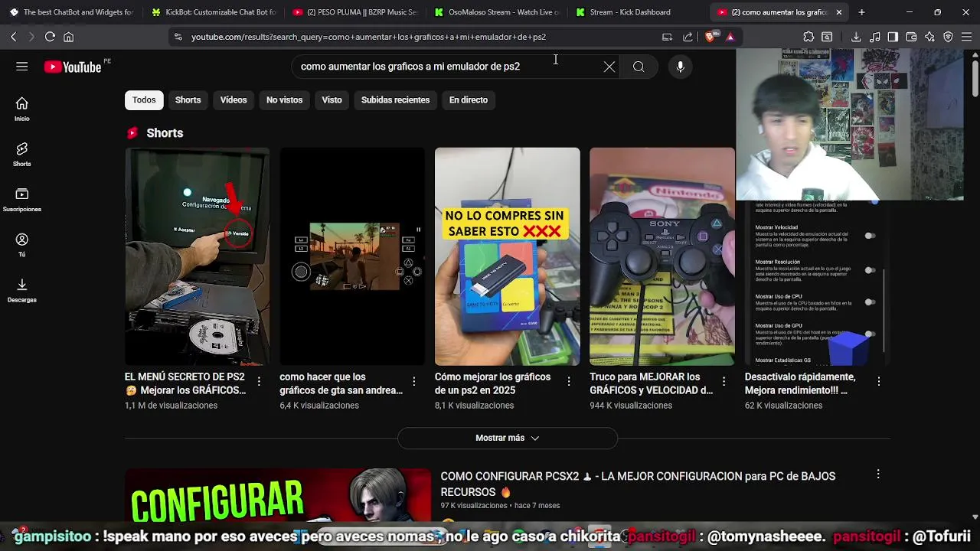The width and height of the screenshot is (980, 551).
Task: Switch to The best ChatBot and Widgets tab
Action: (71, 12)
